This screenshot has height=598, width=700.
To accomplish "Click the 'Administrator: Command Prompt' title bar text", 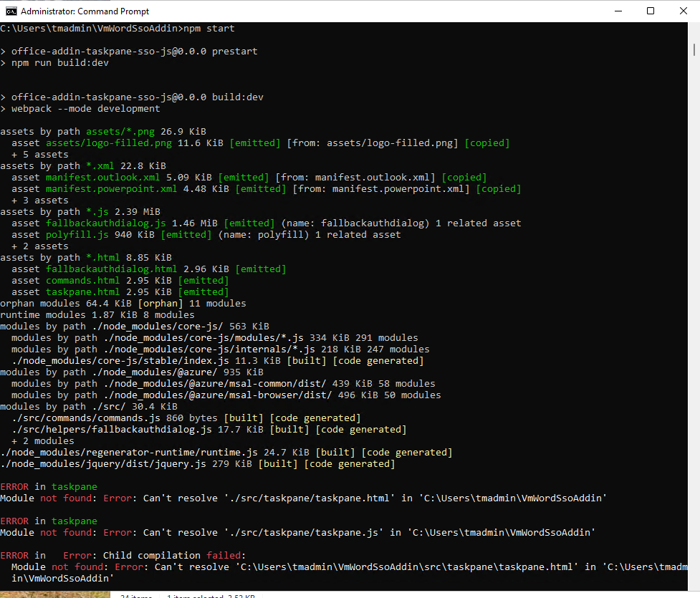I will point(85,11).
